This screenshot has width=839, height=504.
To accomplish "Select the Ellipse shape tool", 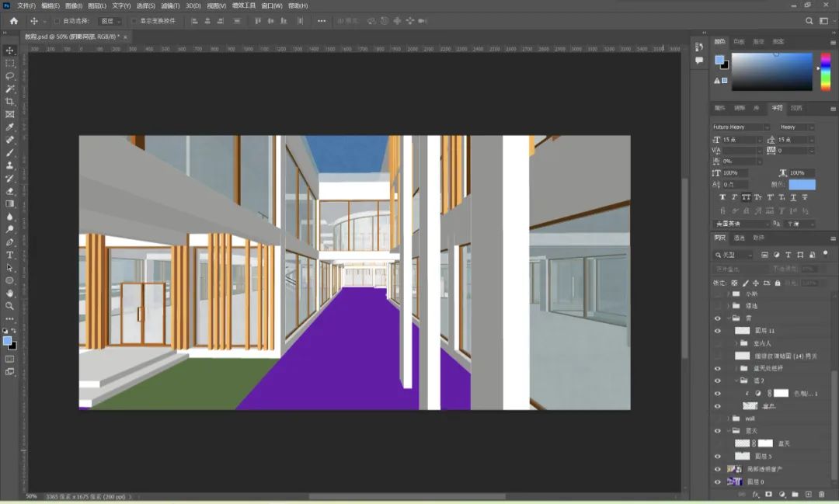I will 9,280.
